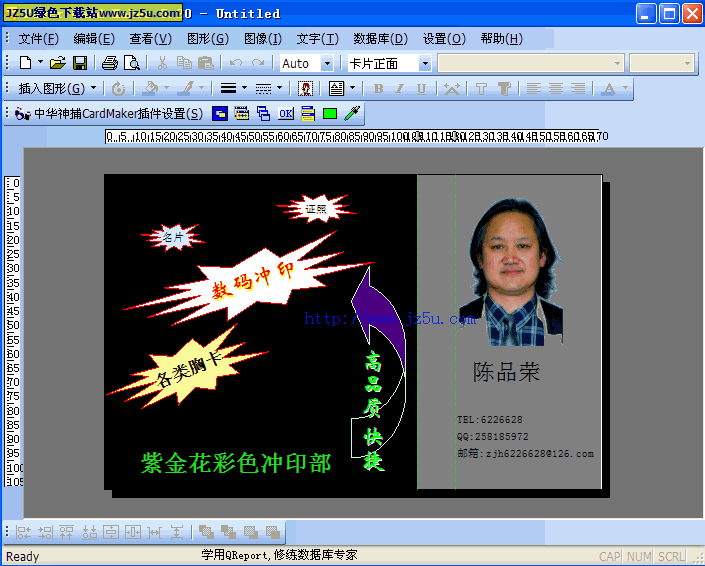Click the bring to front icon
705x566 pixels.
pyautogui.click(x=206, y=532)
